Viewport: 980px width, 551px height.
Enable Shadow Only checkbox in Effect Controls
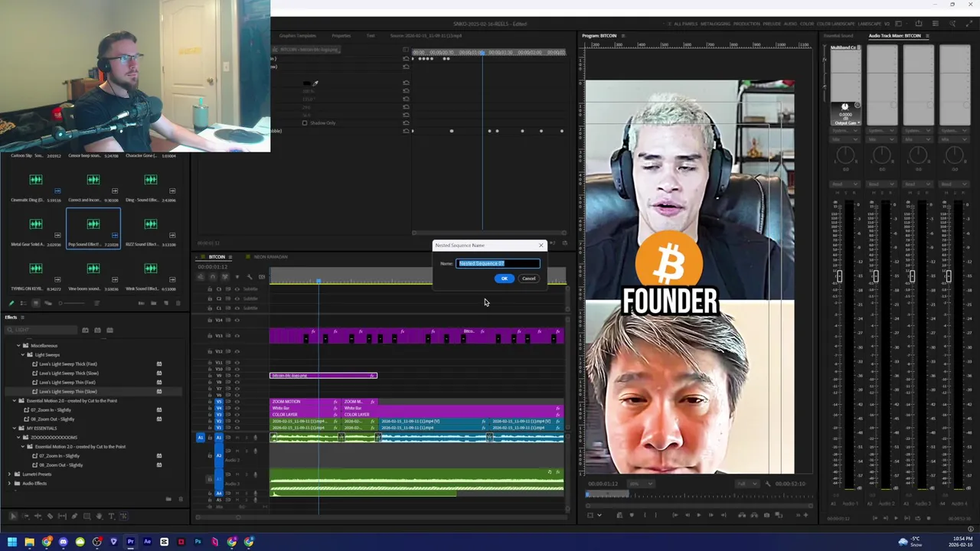[x=304, y=123]
